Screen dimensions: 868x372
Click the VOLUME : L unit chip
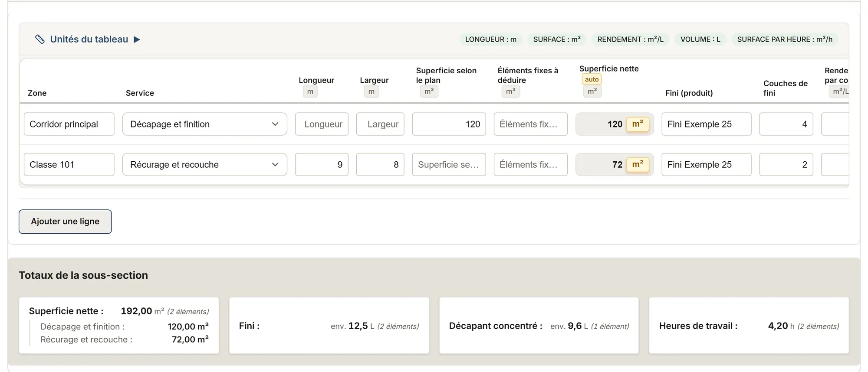click(700, 39)
